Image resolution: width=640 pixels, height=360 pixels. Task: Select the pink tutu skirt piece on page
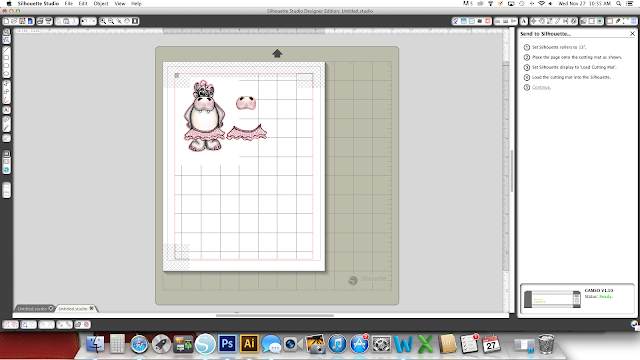click(247, 133)
